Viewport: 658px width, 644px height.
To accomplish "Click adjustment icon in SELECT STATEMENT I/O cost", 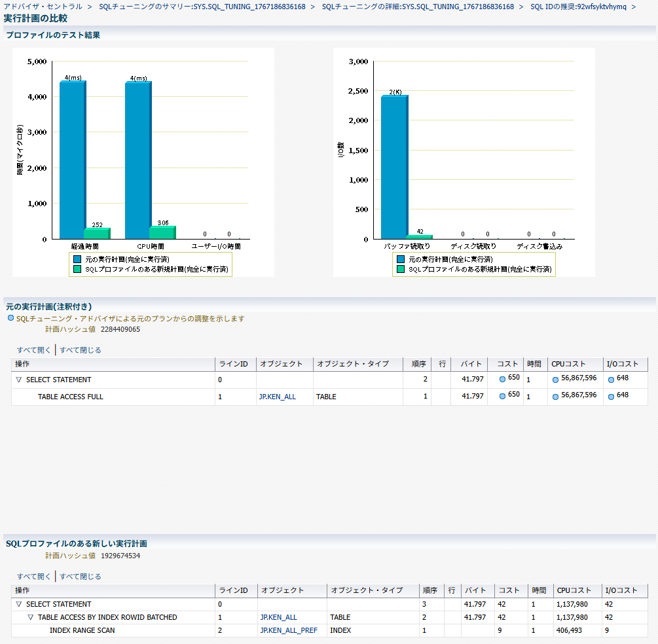I will (x=611, y=380).
